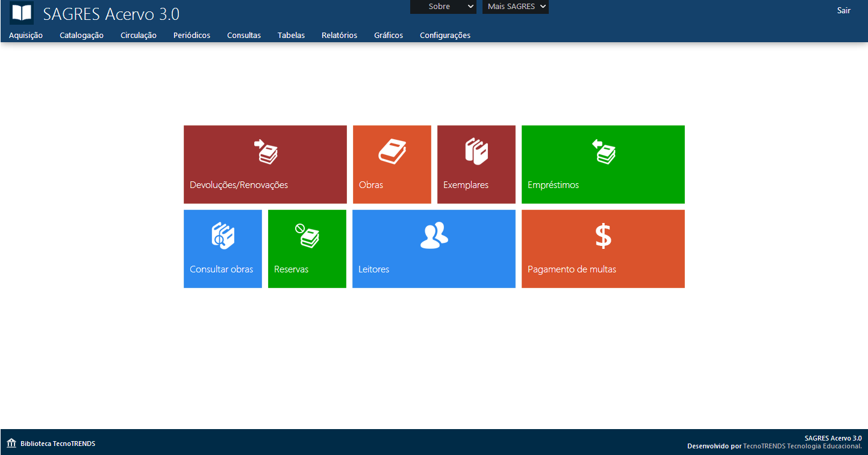
Task: Open the Relatórios menu
Action: click(339, 36)
